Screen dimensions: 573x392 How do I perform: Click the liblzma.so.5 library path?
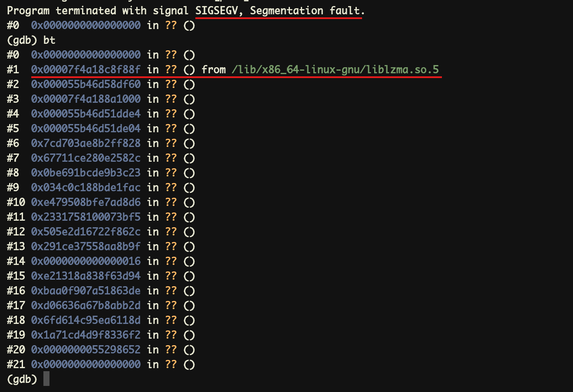click(x=335, y=69)
